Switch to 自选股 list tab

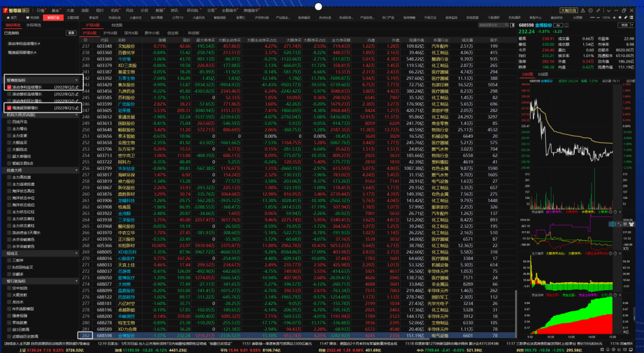tap(117, 25)
